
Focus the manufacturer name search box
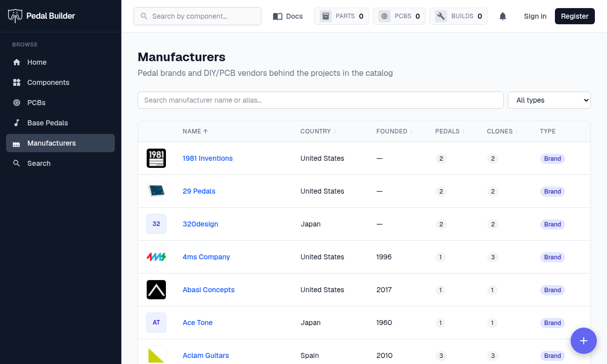pyautogui.click(x=321, y=100)
